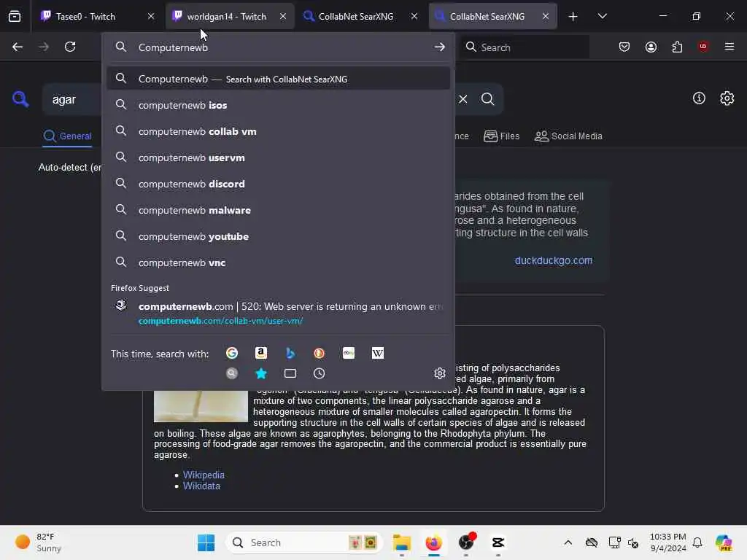Click the taskbar Search box

pos(304,542)
